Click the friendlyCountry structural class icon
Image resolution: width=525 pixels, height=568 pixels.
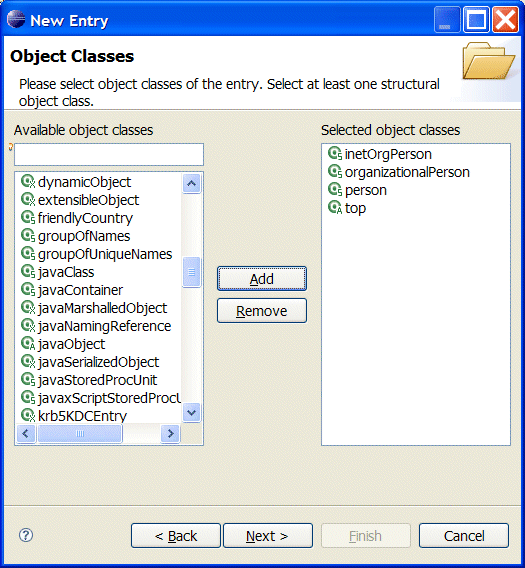coord(28,217)
